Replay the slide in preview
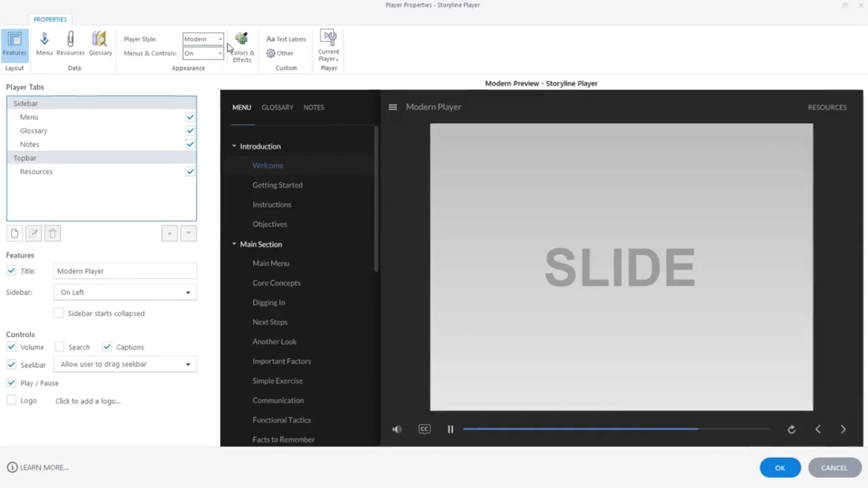Image resolution: width=868 pixels, height=488 pixels. pyautogui.click(x=792, y=429)
